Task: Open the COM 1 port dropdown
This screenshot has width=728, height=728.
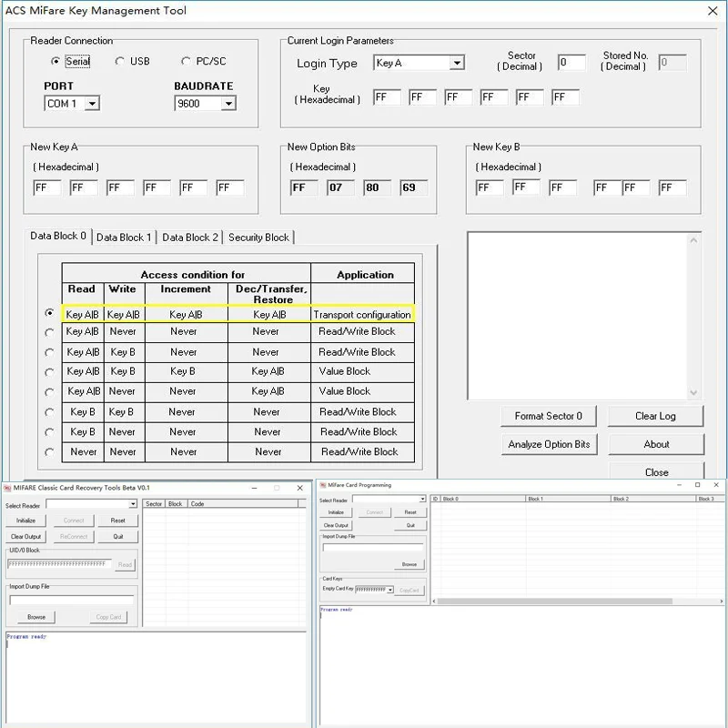Action: 93,104
